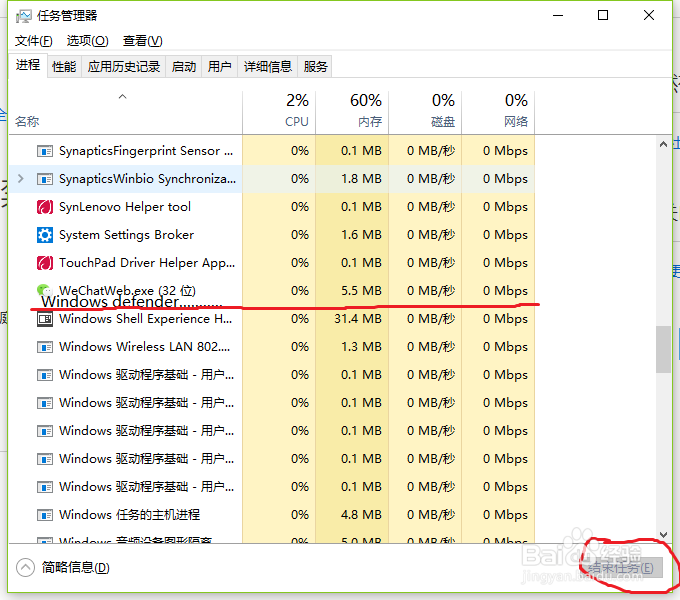Click the Windows 任务的主机进程 process icon
The image size is (680, 600).
coord(45,515)
